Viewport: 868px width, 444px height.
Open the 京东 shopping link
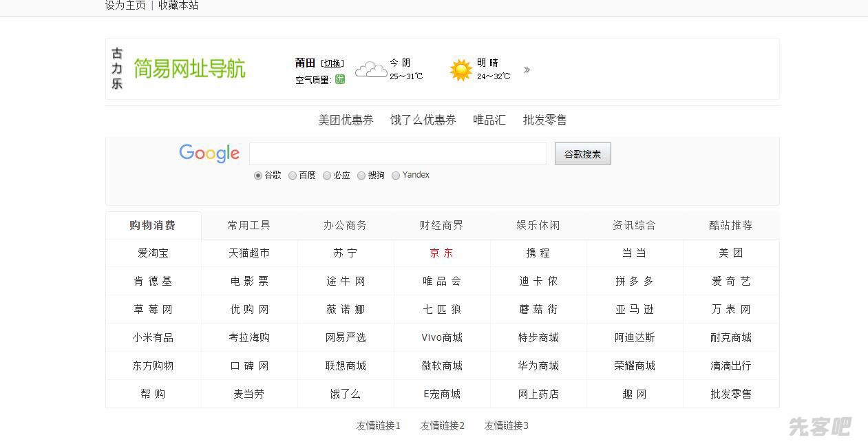click(x=442, y=253)
